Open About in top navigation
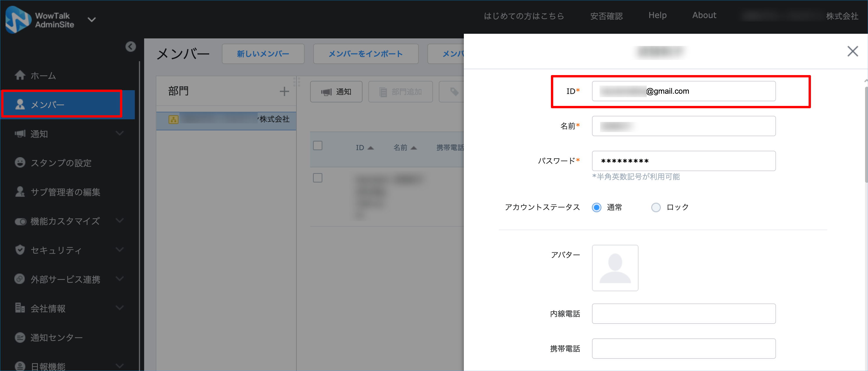 tap(704, 15)
